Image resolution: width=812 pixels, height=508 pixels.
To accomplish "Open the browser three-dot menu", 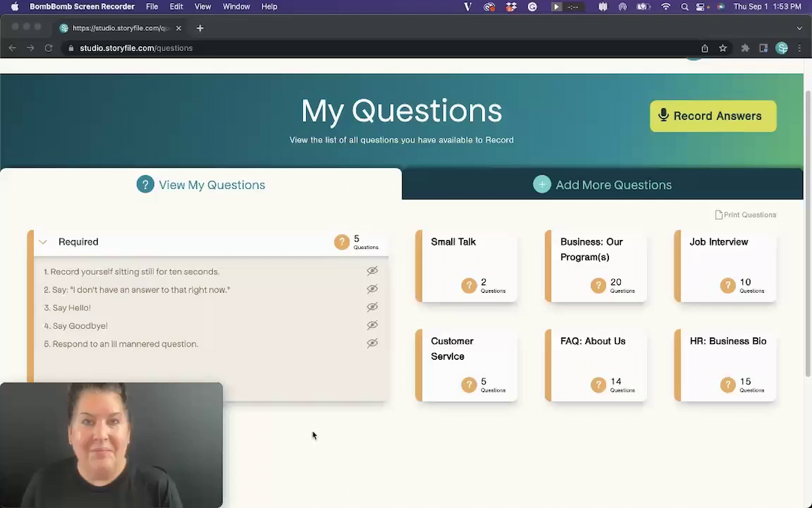I will pyautogui.click(x=799, y=47).
